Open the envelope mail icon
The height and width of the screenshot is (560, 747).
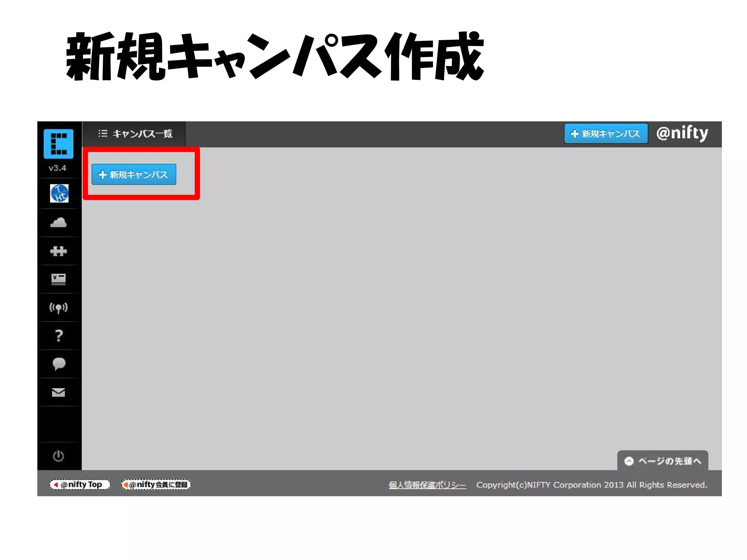point(58,392)
